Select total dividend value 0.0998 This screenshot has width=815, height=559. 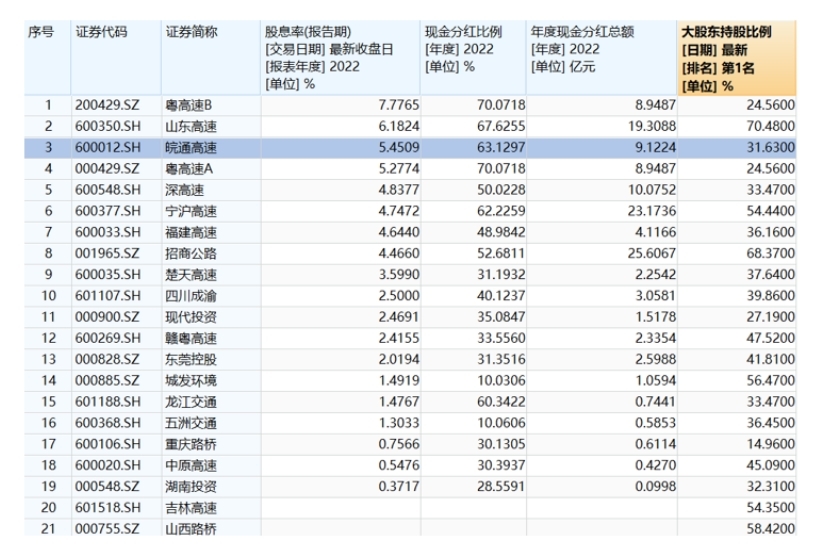click(x=655, y=486)
